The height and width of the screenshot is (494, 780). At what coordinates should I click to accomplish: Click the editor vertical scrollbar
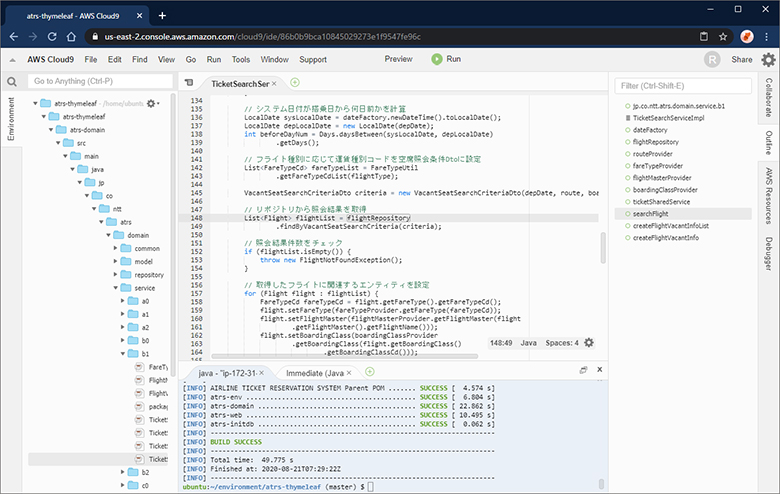[x=603, y=247]
